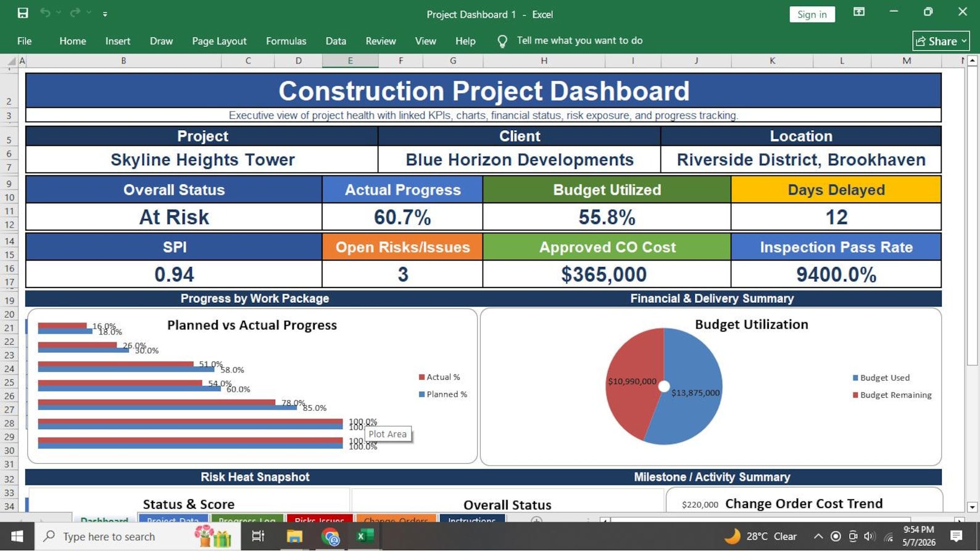The width and height of the screenshot is (980, 552).
Task: Click the Budget Used legend entry
Action: coord(881,377)
